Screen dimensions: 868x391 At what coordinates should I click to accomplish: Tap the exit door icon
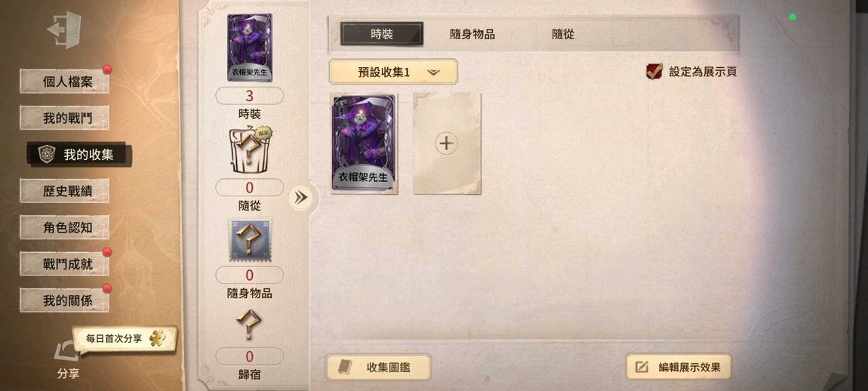(65, 30)
